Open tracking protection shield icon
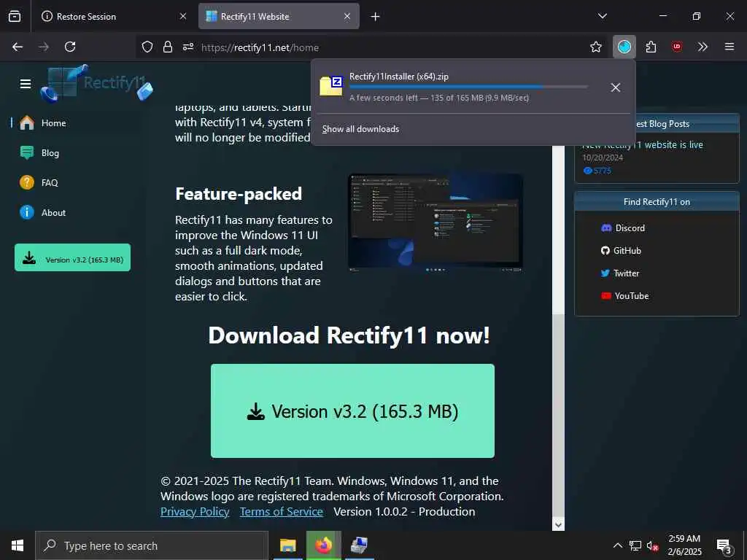 pos(147,47)
